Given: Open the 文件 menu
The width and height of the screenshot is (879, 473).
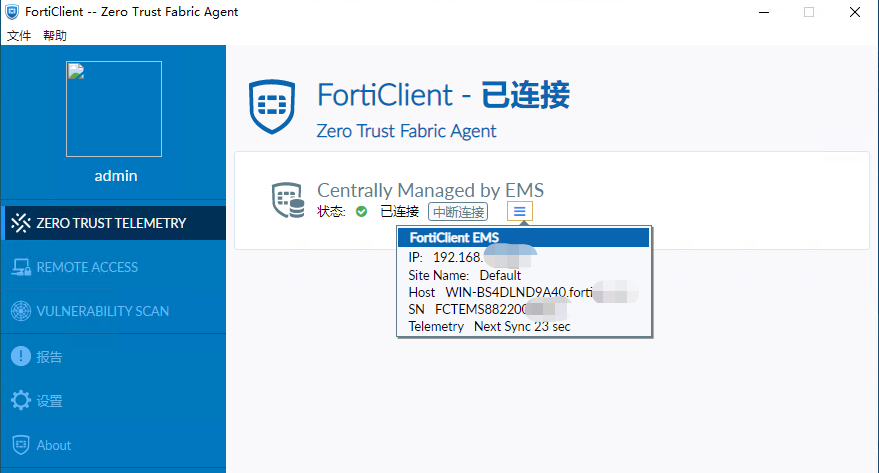Looking at the screenshot, I should [19, 35].
